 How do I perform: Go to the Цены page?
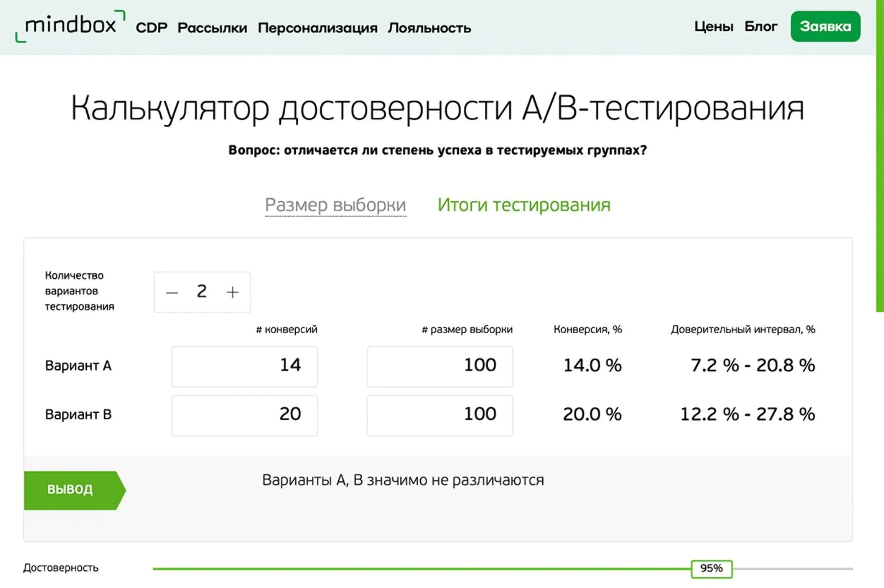pyautogui.click(x=714, y=27)
